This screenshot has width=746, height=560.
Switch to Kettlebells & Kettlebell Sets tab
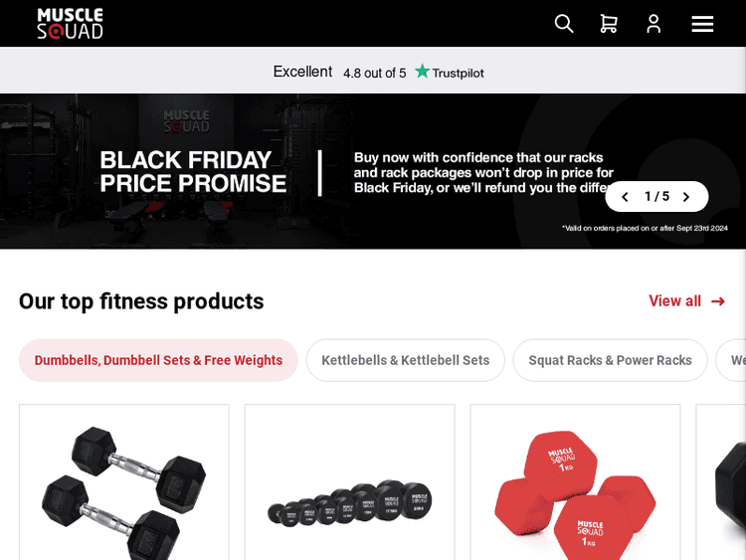point(405,360)
